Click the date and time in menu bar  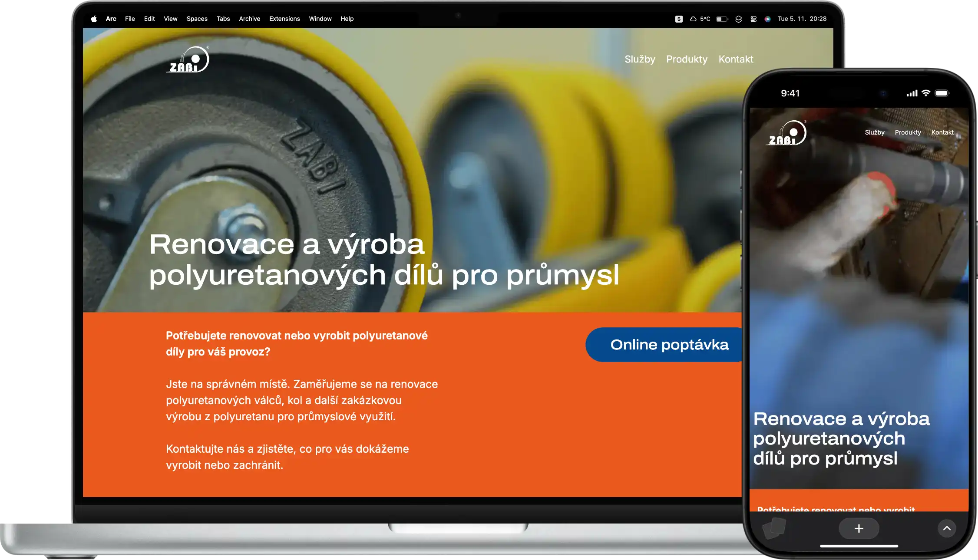(802, 19)
